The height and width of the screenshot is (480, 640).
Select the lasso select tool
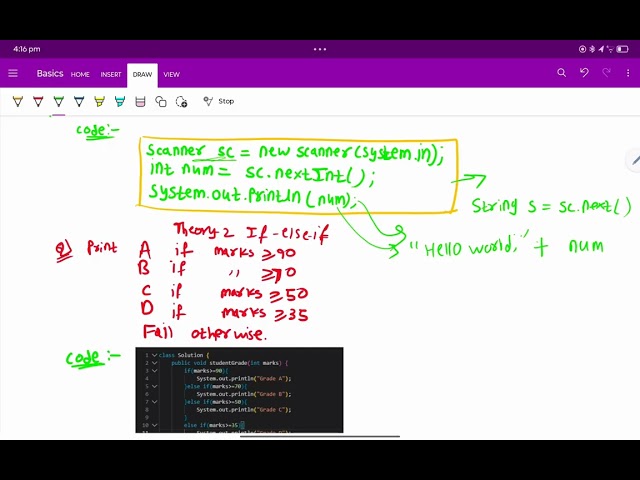point(181,101)
